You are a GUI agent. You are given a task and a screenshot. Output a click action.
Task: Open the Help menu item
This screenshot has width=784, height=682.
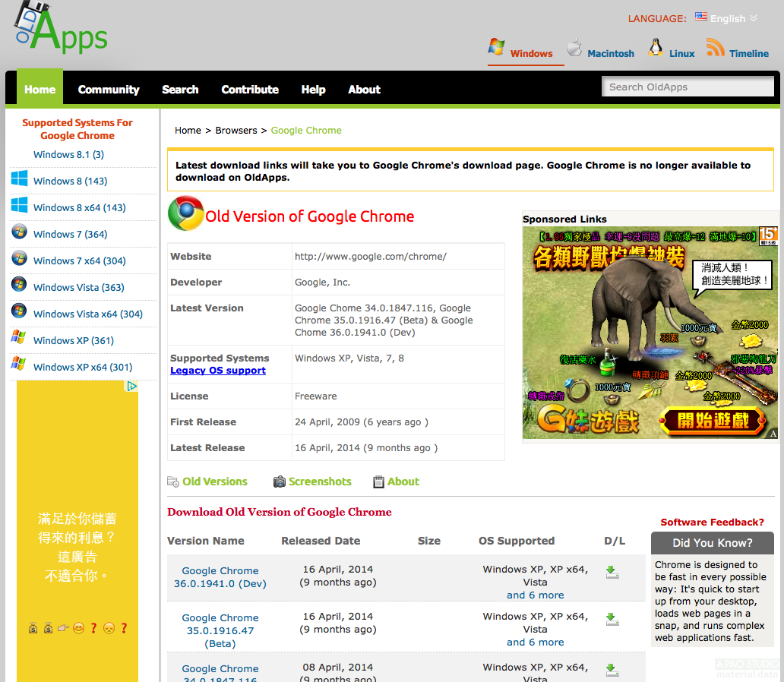click(313, 90)
